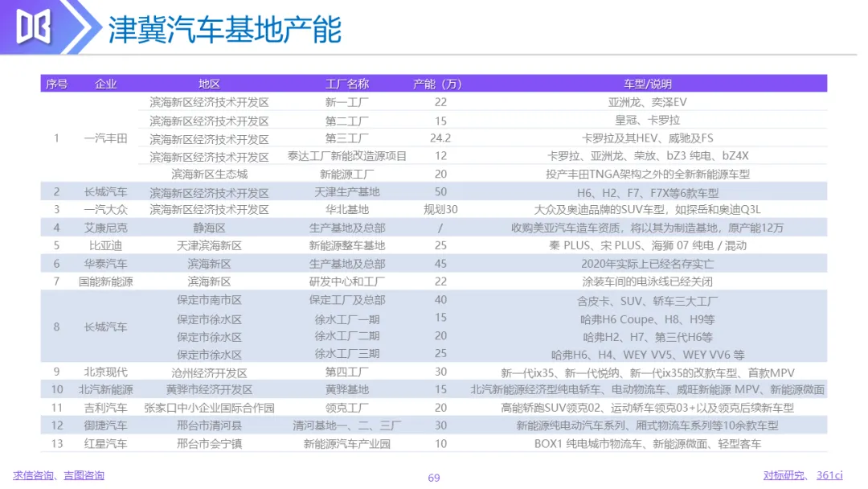The image size is (868, 489).
Task: Select the 一汽丰田 company cell
Action: [105, 138]
